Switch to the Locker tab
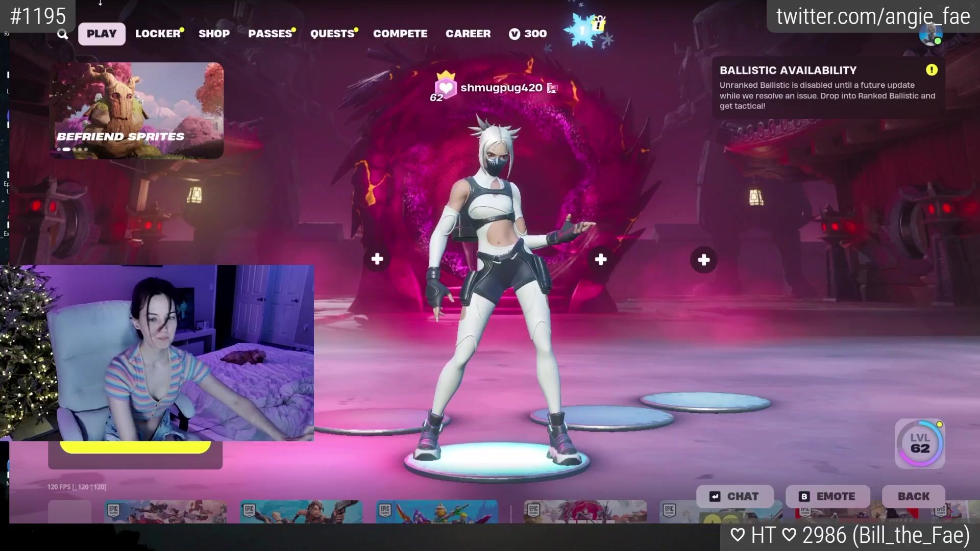The height and width of the screenshot is (551, 980). pyautogui.click(x=158, y=34)
